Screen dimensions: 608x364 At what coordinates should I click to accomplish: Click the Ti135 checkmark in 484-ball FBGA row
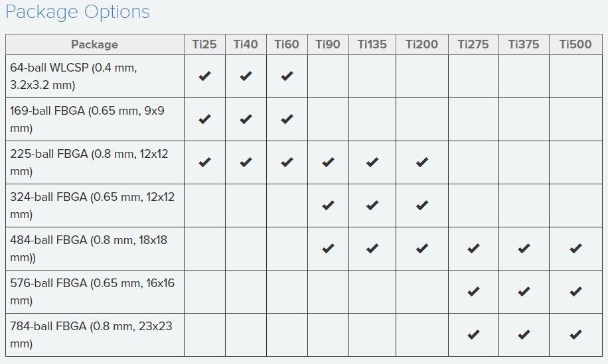(x=372, y=249)
